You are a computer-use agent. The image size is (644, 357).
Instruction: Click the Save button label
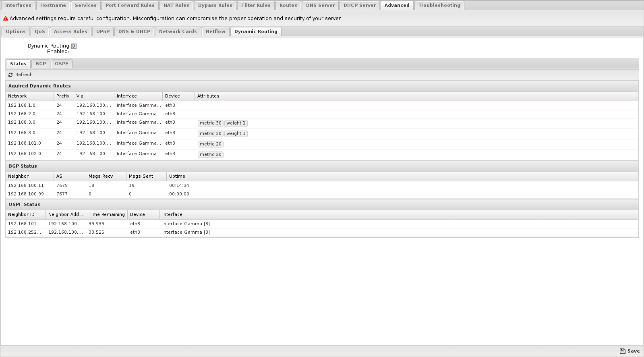[634, 351]
